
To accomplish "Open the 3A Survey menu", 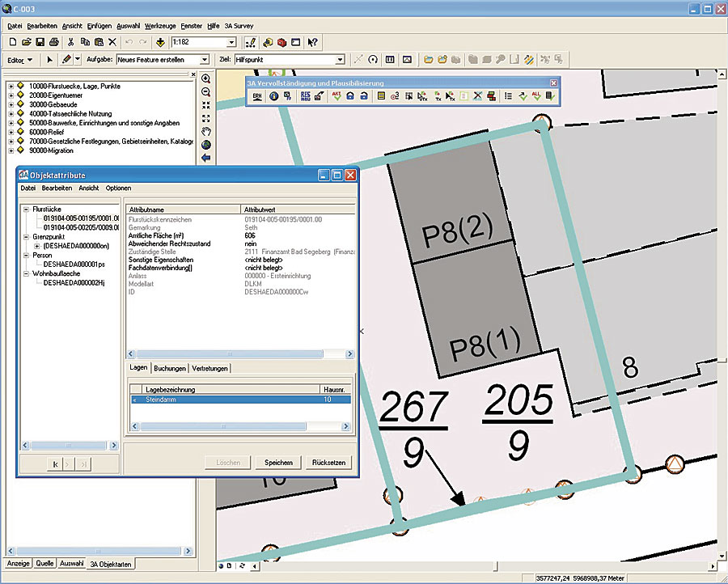I will 239,26.
